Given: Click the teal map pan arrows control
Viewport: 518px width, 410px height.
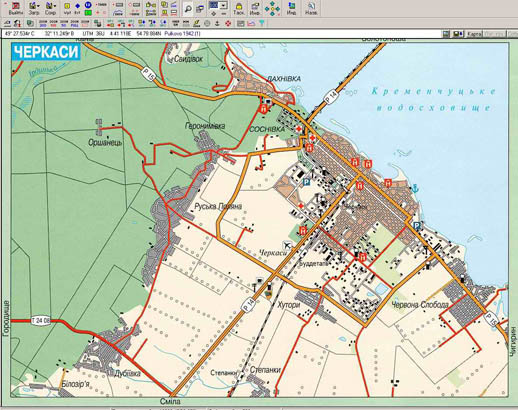Looking at the screenshot, I should pyautogui.click(x=272, y=9).
